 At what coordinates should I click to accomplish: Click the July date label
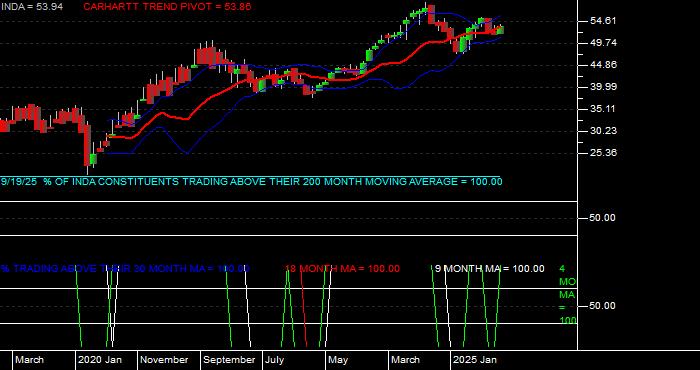pos(274,360)
